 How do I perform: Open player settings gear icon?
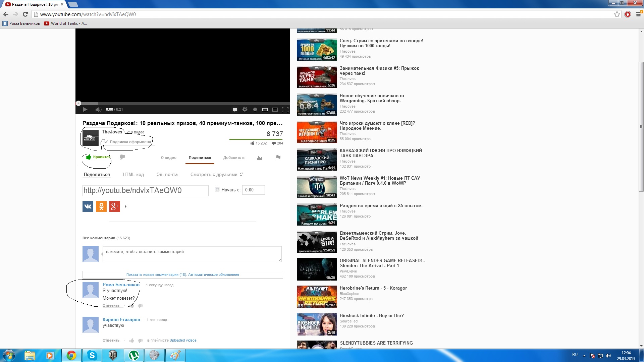click(x=245, y=109)
